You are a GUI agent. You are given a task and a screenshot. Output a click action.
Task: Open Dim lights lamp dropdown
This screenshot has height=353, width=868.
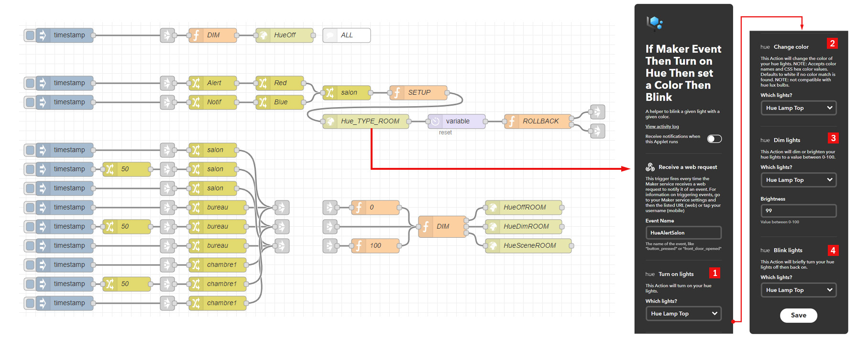click(798, 180)
